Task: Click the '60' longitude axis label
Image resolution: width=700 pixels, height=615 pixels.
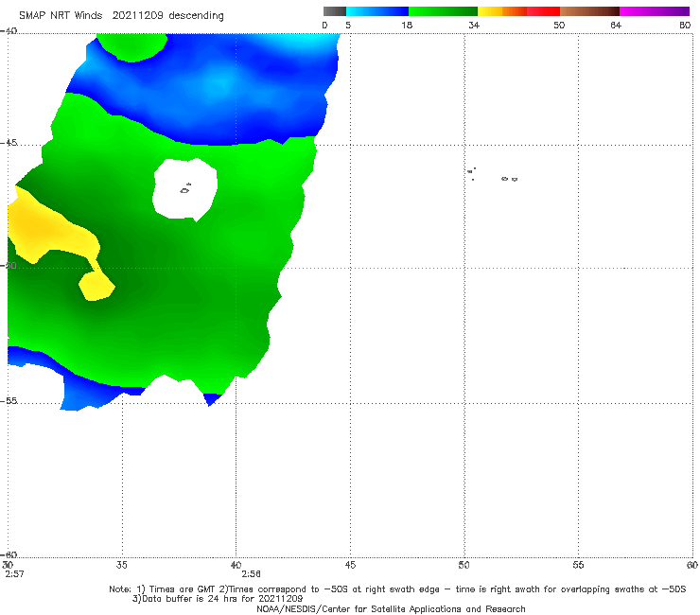Action: click(692, 565)
